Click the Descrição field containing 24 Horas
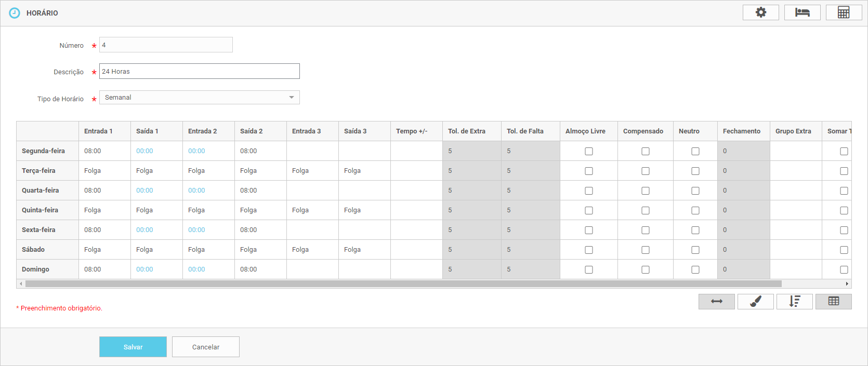 coord(199,71)
